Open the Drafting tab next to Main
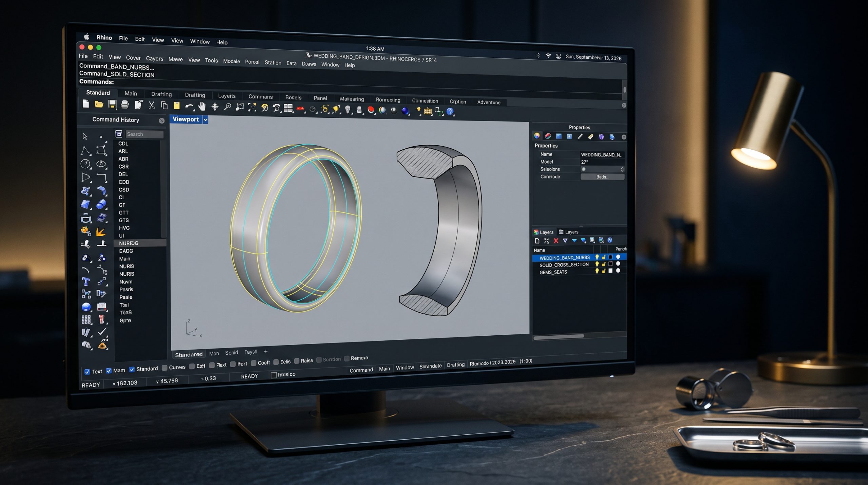The height and width of the screenshot is (485, 868). coord(161,94)
